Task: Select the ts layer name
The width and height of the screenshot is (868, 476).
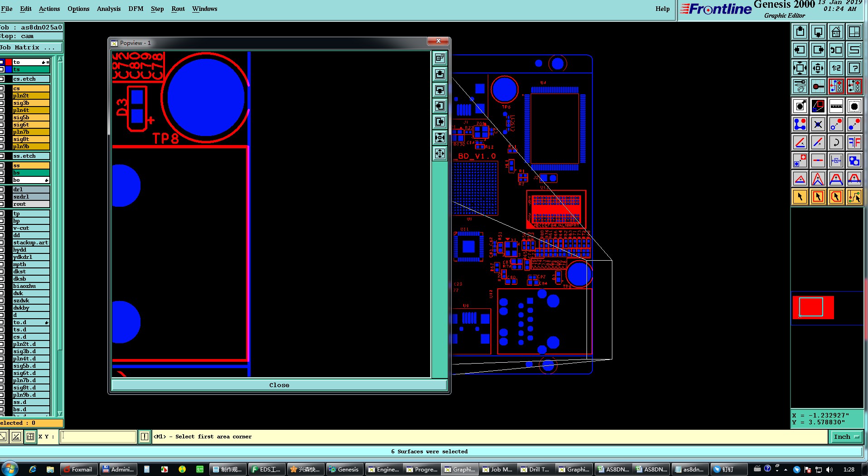Action: pyautogui.click(x=31, y=69)
